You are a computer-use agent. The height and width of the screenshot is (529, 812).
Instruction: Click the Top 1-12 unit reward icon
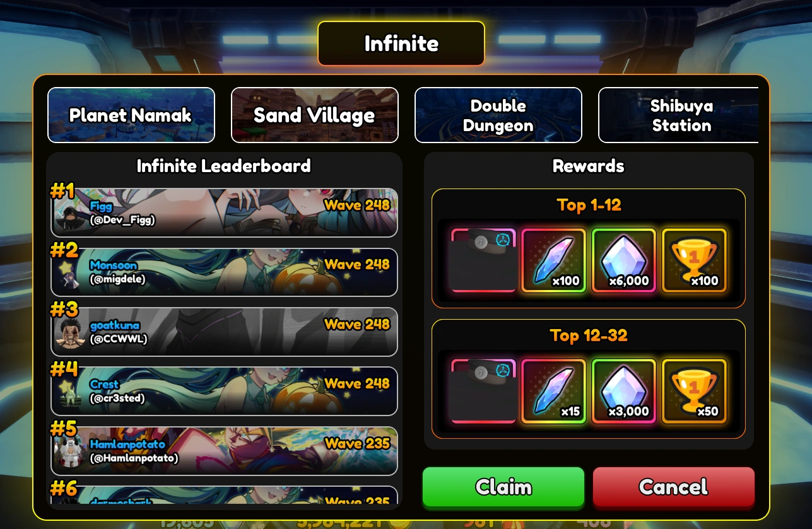point(484,260)
